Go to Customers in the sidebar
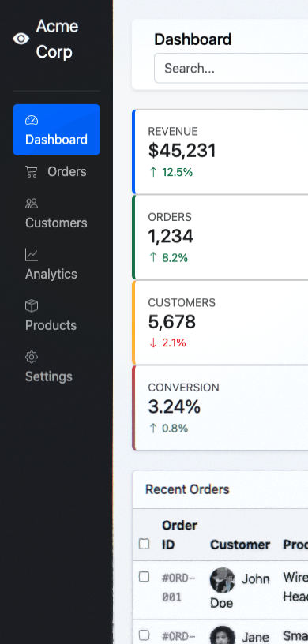Screen dimensions: 308x644 56,213
